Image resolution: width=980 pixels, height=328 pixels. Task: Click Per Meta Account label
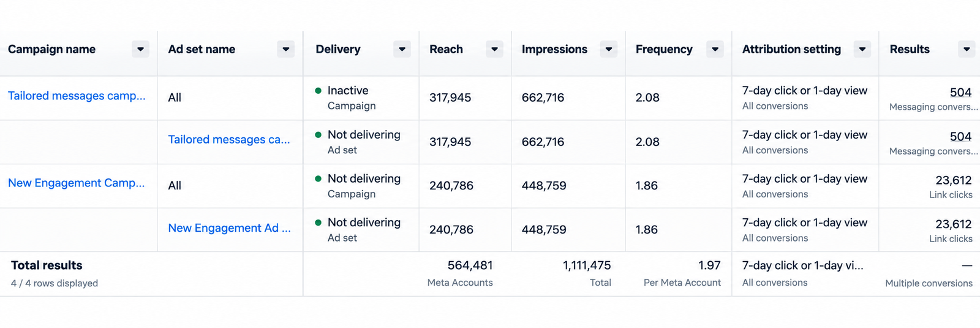point(682,283)
